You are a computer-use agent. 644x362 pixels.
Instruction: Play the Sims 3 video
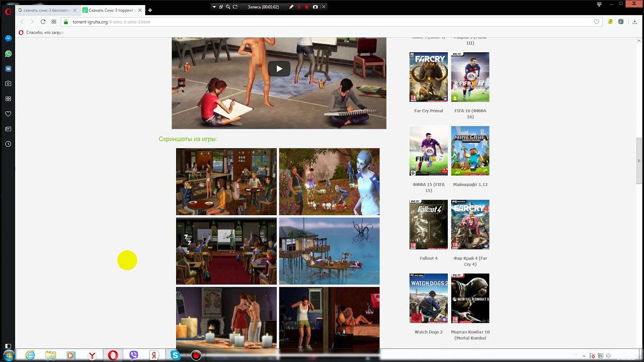[279, 68]
